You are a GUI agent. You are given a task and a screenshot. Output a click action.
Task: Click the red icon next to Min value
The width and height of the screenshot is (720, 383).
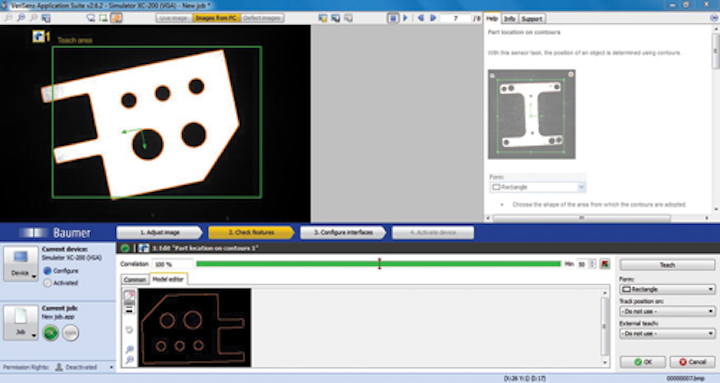pyautogui.click(x=605, y=264)
